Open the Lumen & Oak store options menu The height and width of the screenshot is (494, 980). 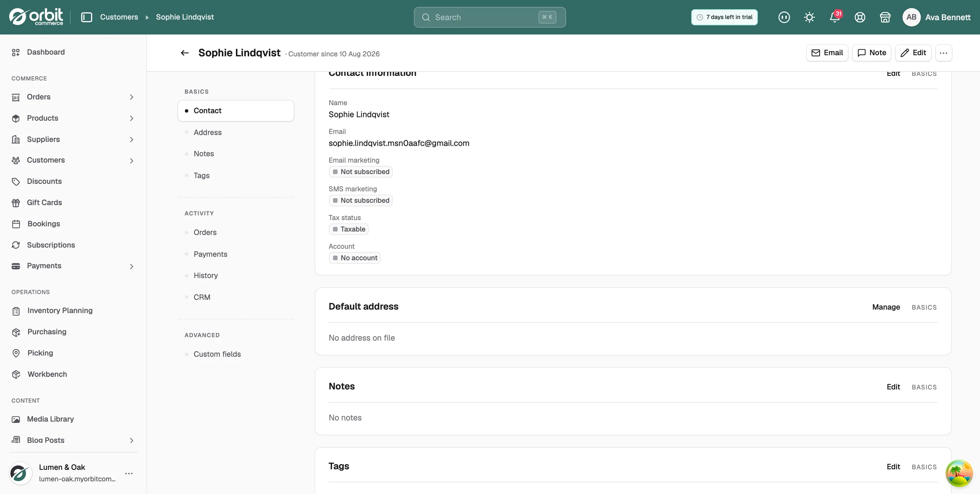[129, 473]
